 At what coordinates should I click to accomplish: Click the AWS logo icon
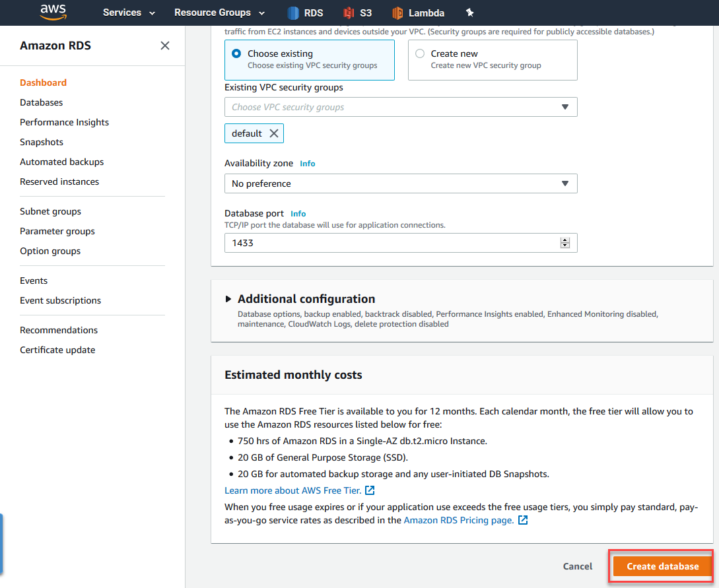point(53,12)
